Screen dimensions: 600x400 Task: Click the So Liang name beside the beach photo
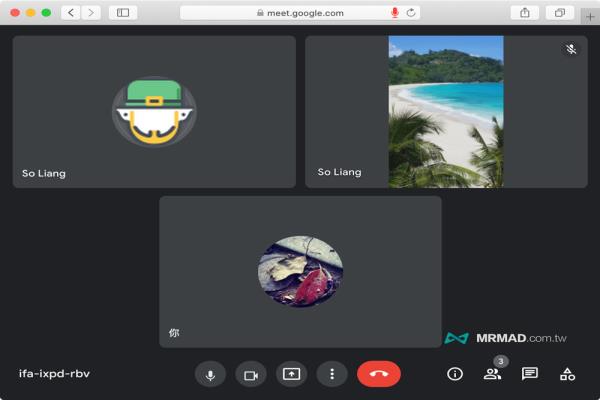click(x=339, y=172)
